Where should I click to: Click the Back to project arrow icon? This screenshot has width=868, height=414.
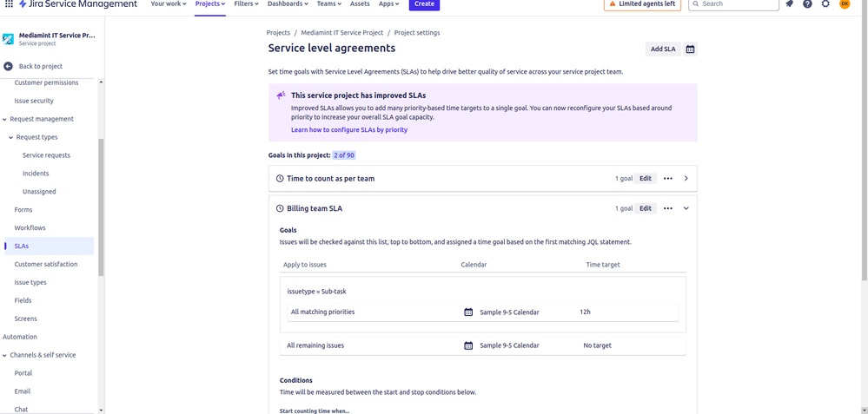click(x=8, y=66)
